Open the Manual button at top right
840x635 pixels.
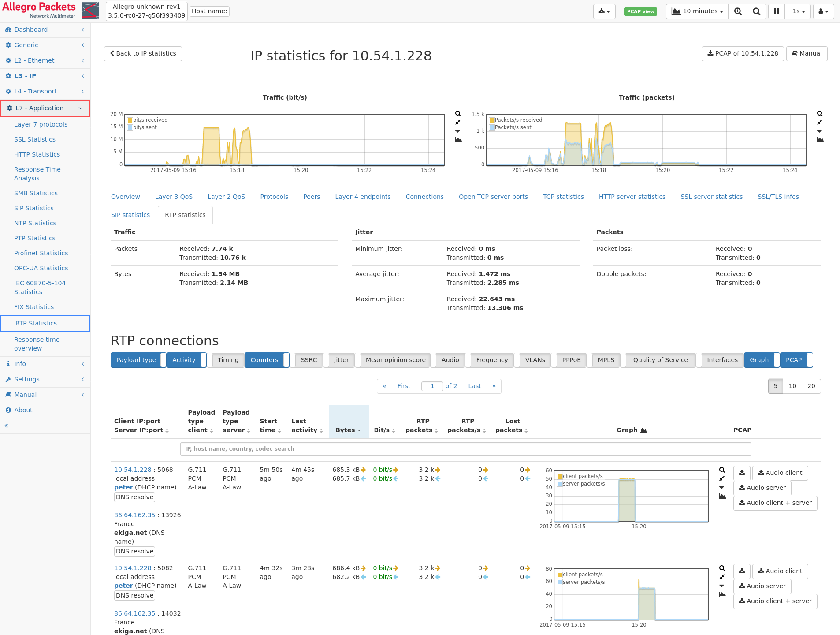pos(807,53)
